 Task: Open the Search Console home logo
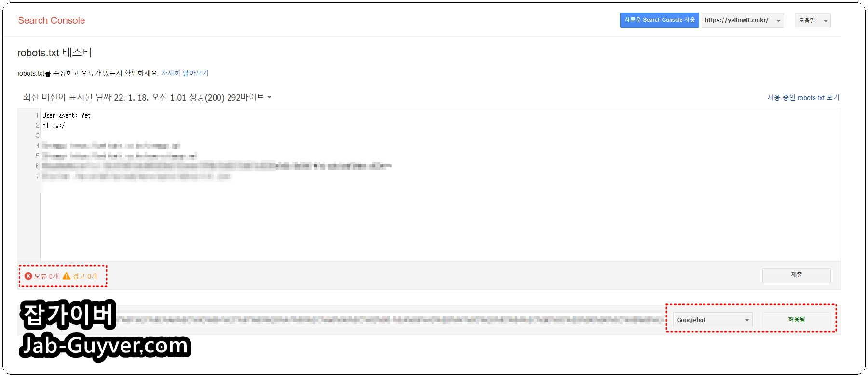pyautogui.click(x=52, y=20)
